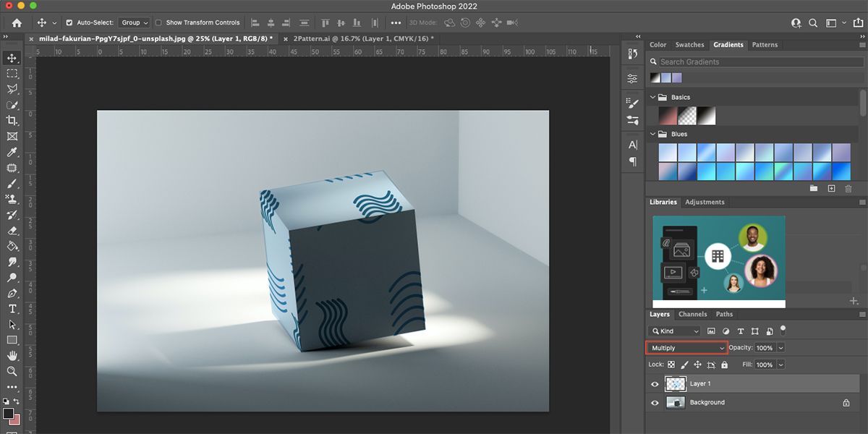The width and height of the screenshot is (868, 434).
Task: Open the Multiply blending mode dropdown
Action: point(686,347)
